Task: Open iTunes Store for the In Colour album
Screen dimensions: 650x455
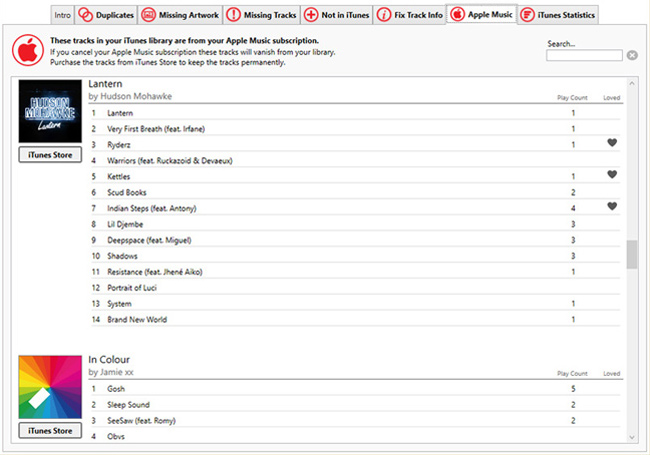Action: pos(50,431)
